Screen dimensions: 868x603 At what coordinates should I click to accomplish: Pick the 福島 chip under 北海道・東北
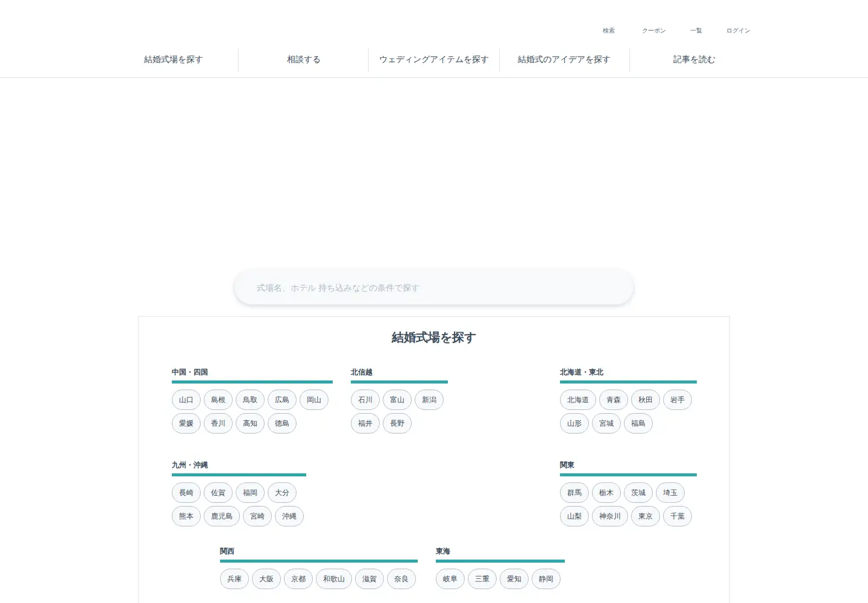pyautogui.click(x=638, y=423)
